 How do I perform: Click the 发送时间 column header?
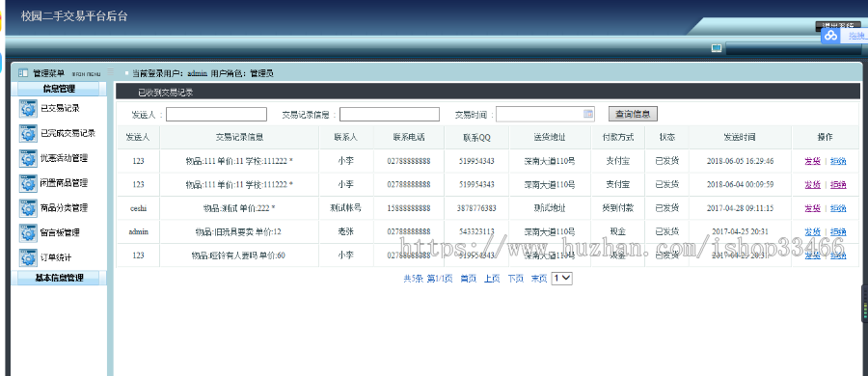pyautogui.click(x=740, y=137)
